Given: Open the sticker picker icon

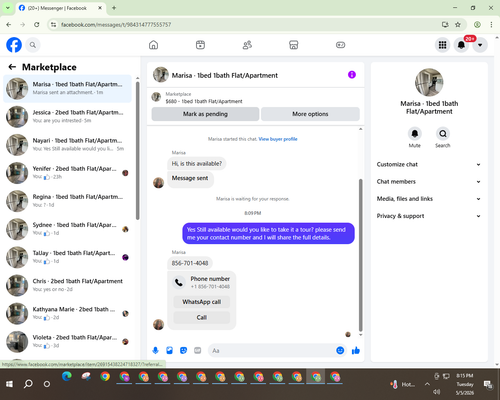Looking at the screenshot, I should click(183, 350).
